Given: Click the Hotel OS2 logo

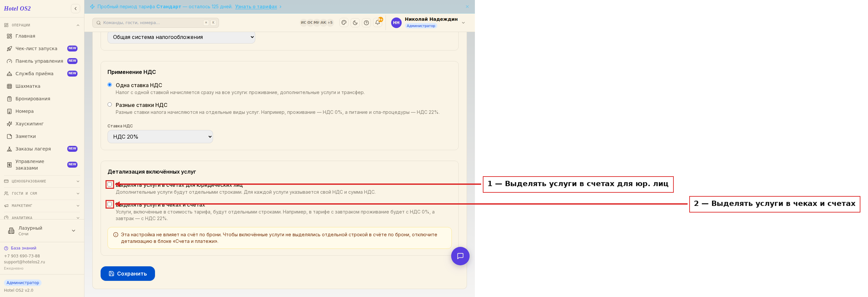Looking at the screenshot, I should (x=17, y=9).
